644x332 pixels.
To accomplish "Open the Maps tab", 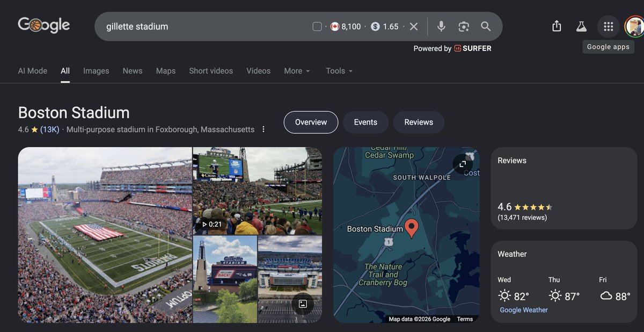I will tap(166, 71).
